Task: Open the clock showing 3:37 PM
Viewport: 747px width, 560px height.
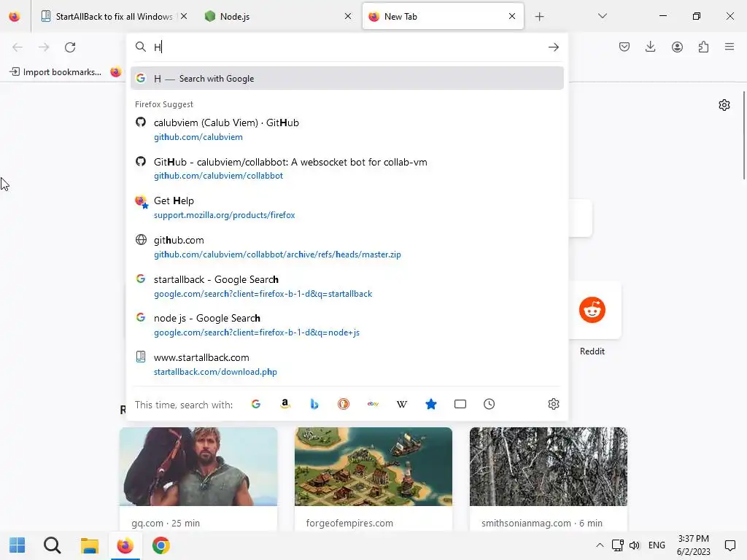Action: 693,545
